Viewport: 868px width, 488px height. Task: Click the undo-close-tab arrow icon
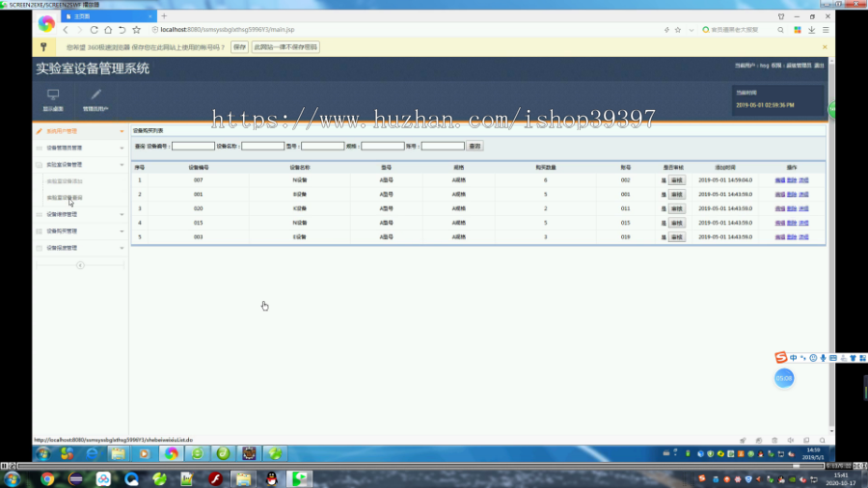coord(122,30)
